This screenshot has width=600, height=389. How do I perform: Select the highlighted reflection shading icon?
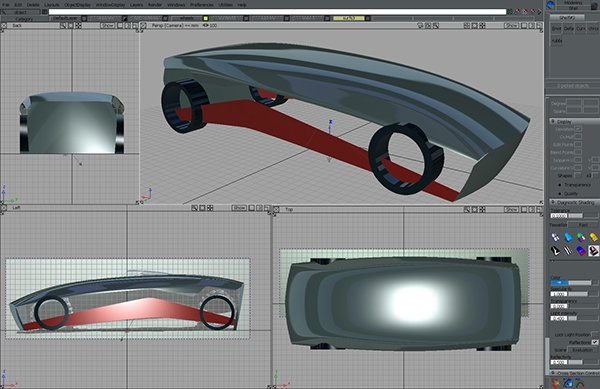click(x=593, y=251)
